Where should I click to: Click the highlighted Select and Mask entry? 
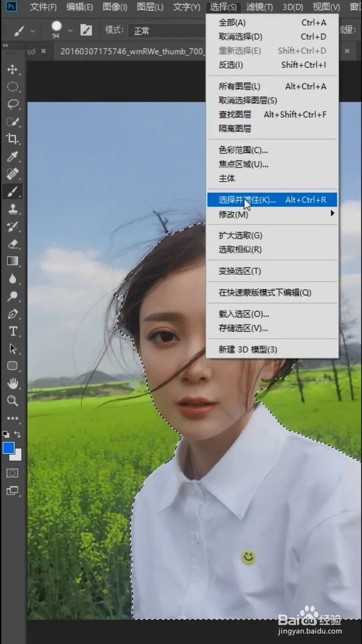click(x=272, y=200)
